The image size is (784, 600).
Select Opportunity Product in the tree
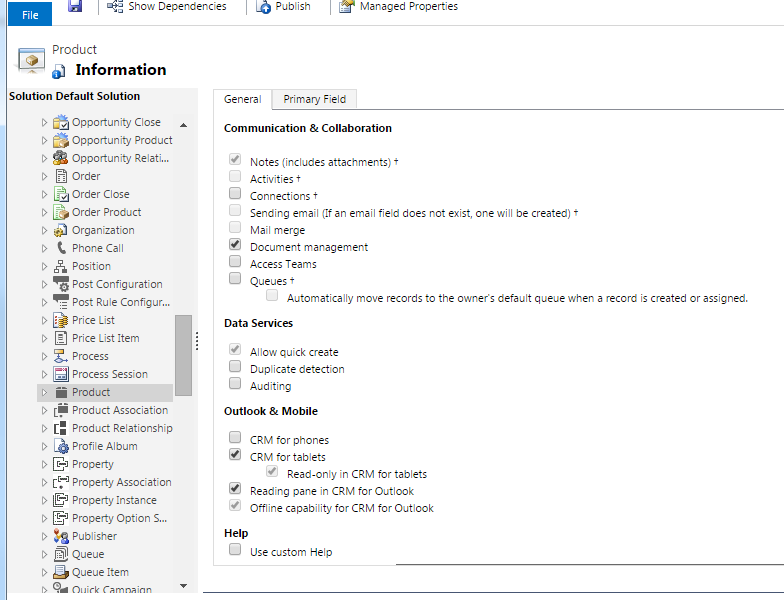point(122,140)
